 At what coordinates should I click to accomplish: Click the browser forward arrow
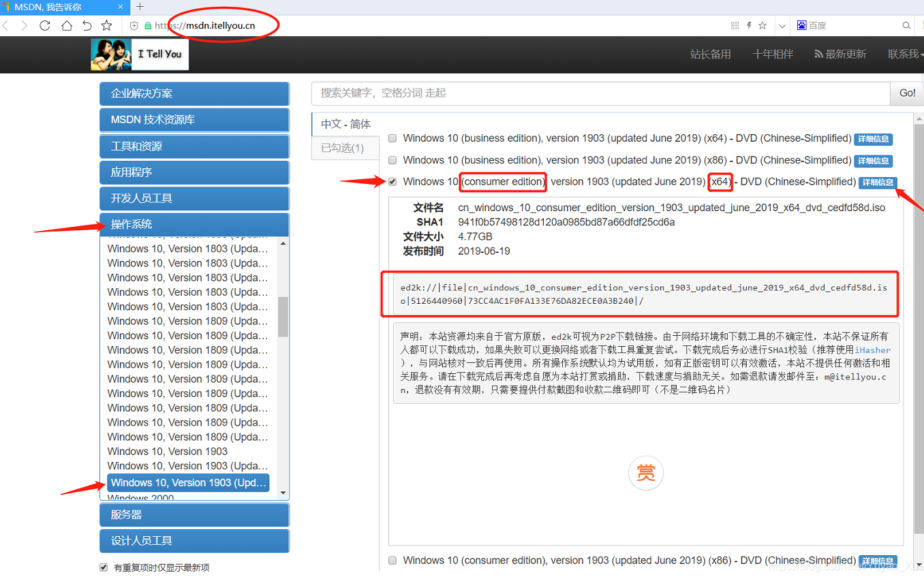point(25,26)
